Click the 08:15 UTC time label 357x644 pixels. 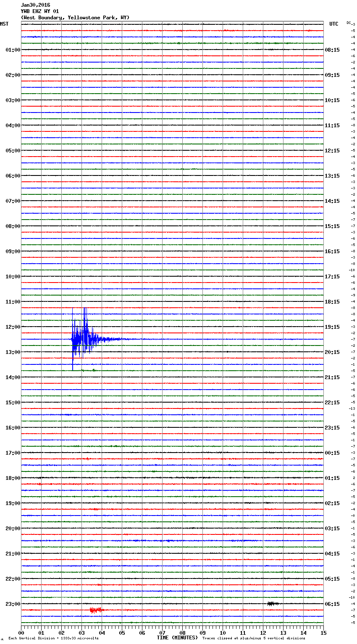click(x=332, y=50)
